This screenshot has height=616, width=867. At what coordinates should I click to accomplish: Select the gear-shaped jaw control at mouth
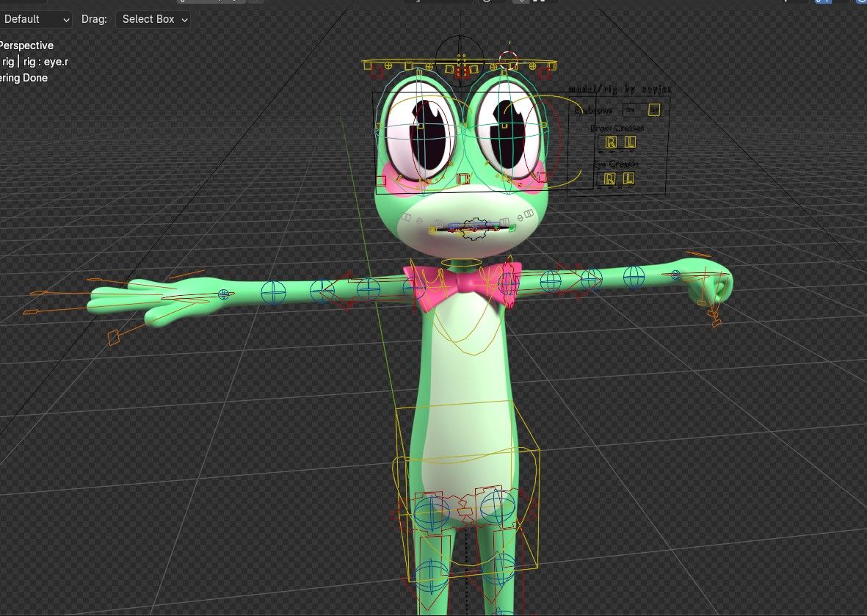(474, 229)
